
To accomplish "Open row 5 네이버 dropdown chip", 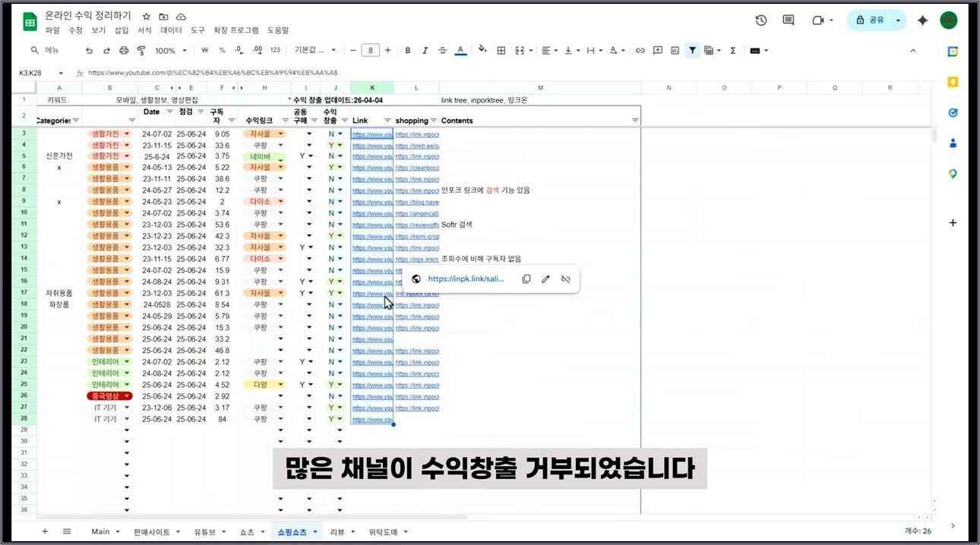I will click(x=281, y=159).
